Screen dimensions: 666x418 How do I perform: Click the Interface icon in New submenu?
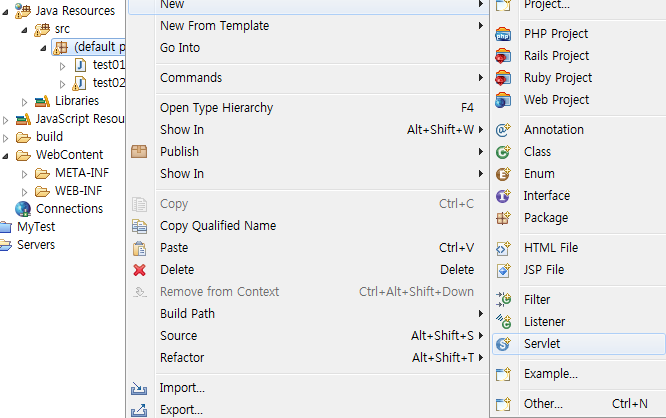[x=503, y=196]
